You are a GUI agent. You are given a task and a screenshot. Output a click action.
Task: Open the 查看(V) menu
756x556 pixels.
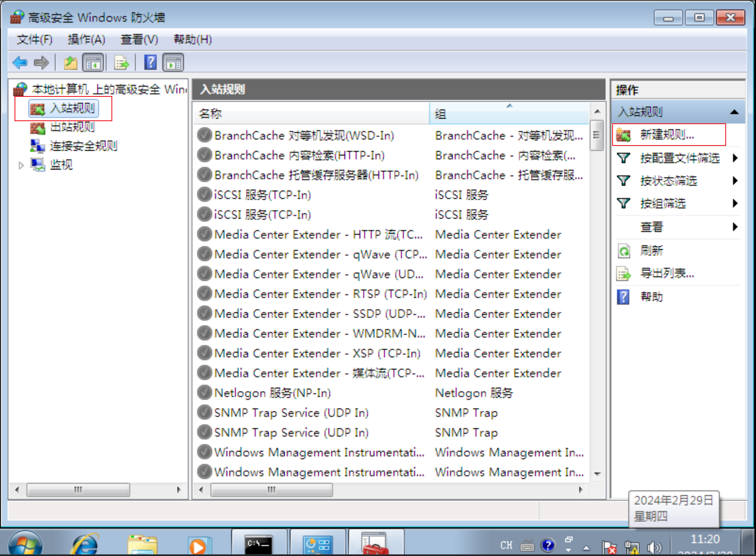click(x=139, y=39)
